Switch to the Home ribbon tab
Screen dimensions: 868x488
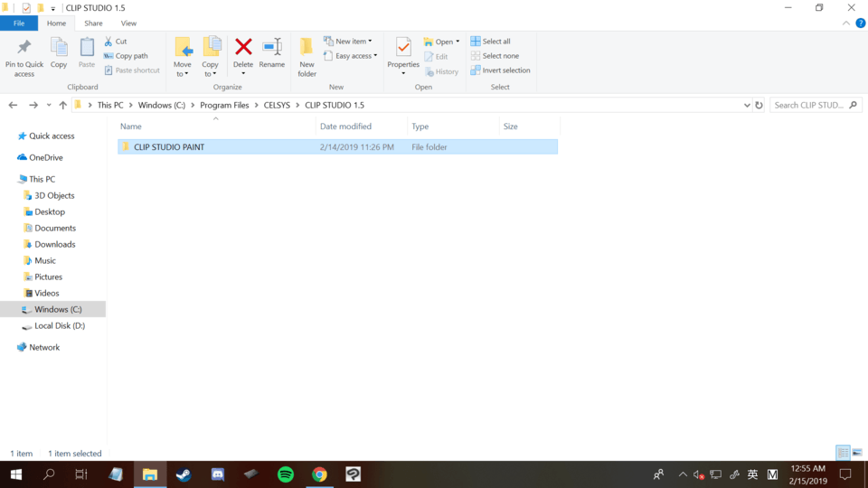click(56, 23)
